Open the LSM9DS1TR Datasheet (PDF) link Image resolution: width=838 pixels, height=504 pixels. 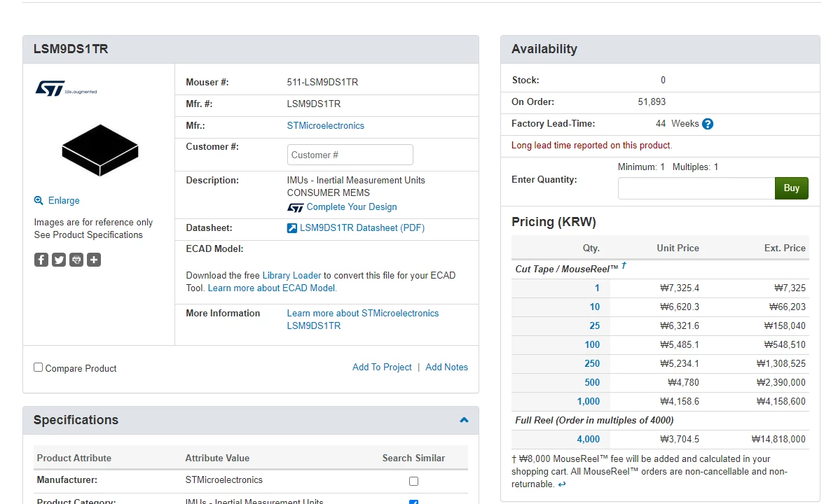(362, 228)
